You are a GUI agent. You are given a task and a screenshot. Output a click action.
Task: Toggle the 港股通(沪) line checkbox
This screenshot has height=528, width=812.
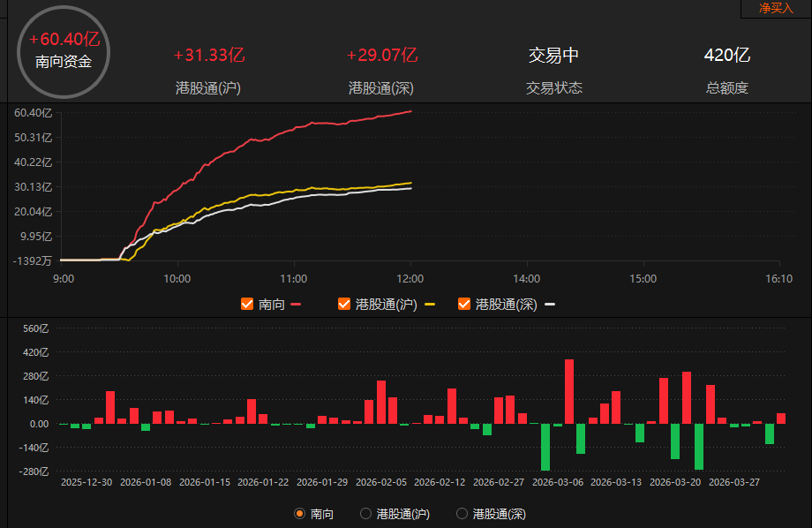(344, 305)
